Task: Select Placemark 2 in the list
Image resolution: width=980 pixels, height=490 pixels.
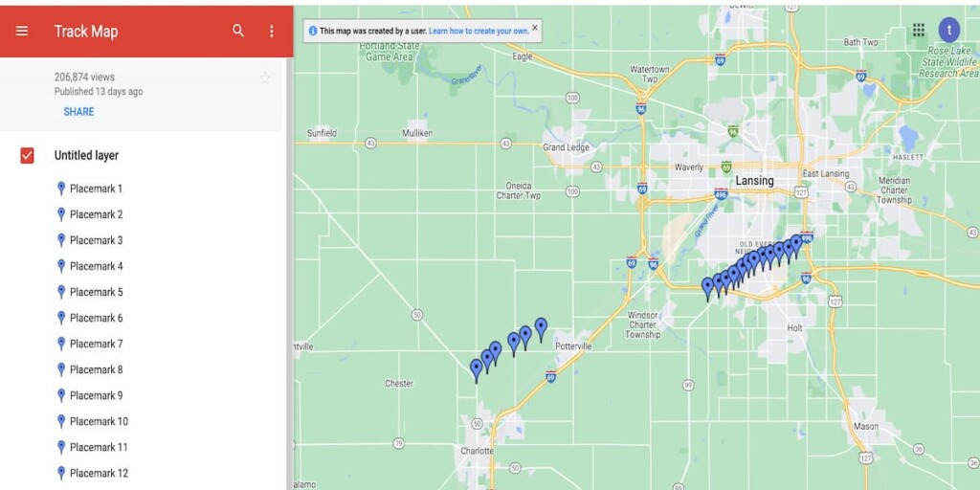Action: (x=97, y=214)
